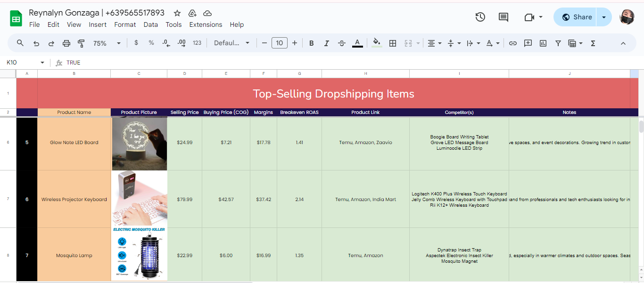This screenshot has height=283, width=644.
Task: Open the font family dropdown
Action: [232, 43]
